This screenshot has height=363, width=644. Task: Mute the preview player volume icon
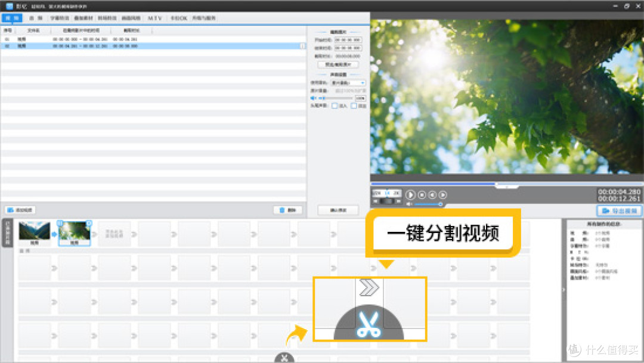pos(410,204)
